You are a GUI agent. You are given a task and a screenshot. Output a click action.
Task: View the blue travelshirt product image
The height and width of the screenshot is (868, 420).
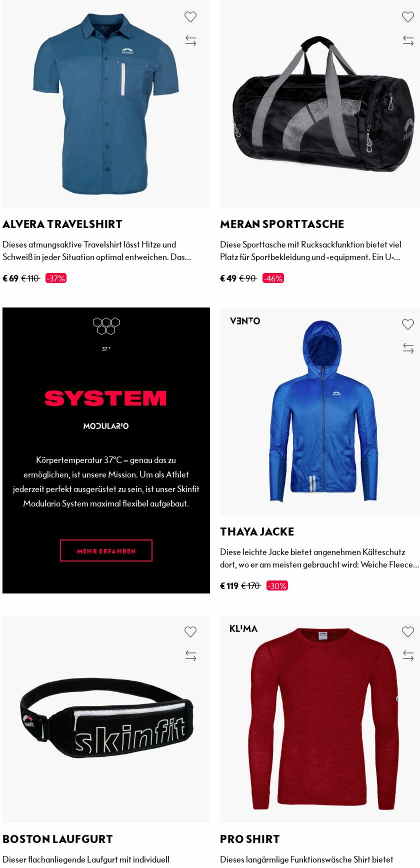coord(106,104)
